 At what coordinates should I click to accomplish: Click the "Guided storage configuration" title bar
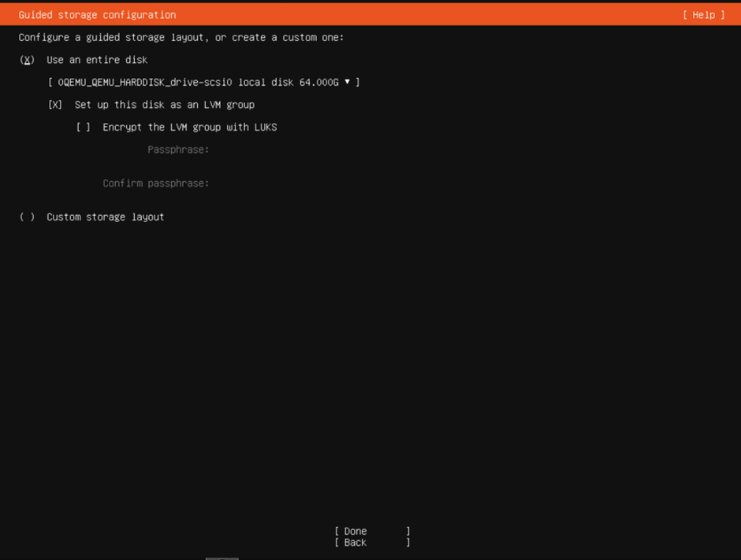pos(97,15)
